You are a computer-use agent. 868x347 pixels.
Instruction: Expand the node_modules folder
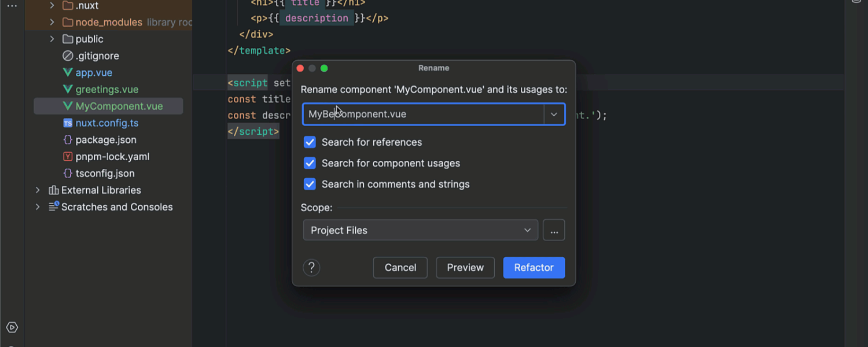point(52,23)
